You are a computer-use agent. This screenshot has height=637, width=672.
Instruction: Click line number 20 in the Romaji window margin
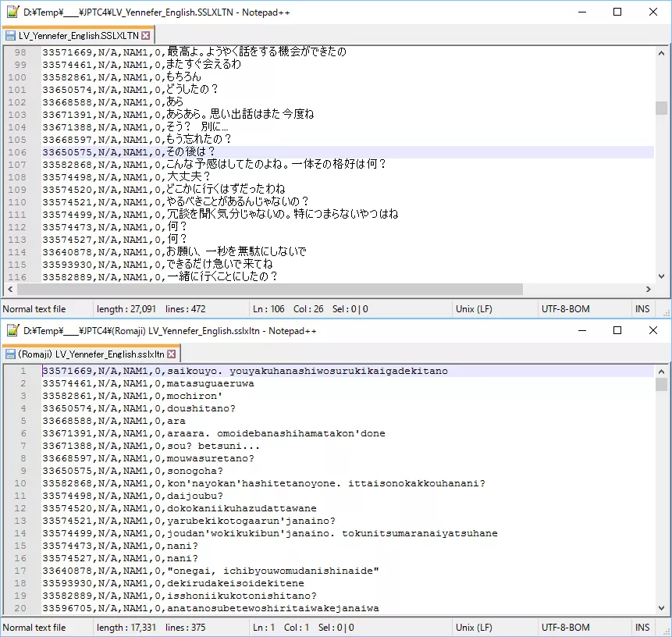[20, 608]
